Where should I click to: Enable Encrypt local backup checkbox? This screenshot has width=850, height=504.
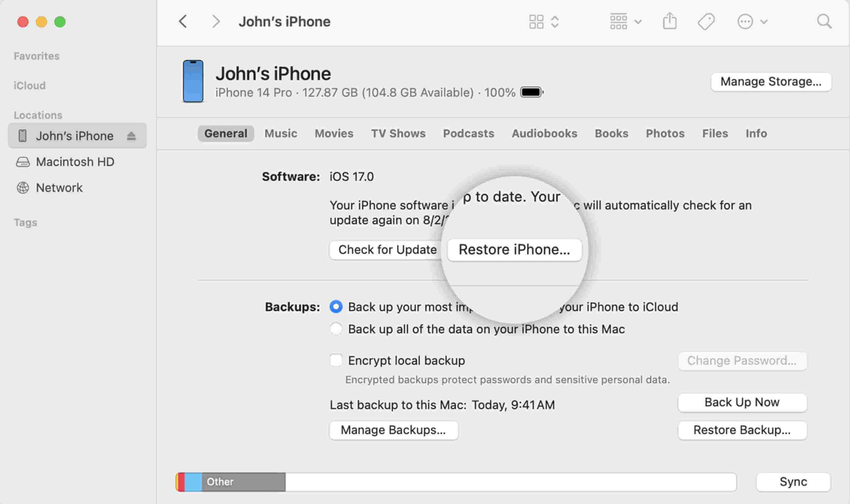(336, 360)
